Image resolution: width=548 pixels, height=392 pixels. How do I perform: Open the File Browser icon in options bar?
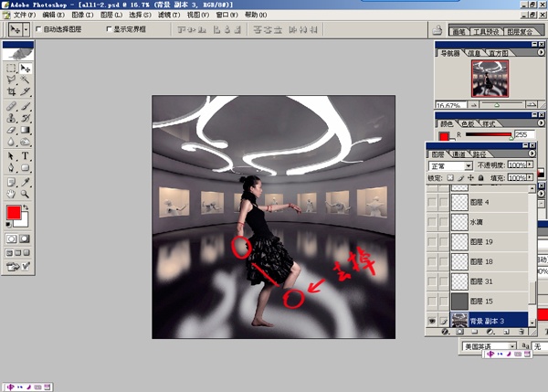[437, 30]
